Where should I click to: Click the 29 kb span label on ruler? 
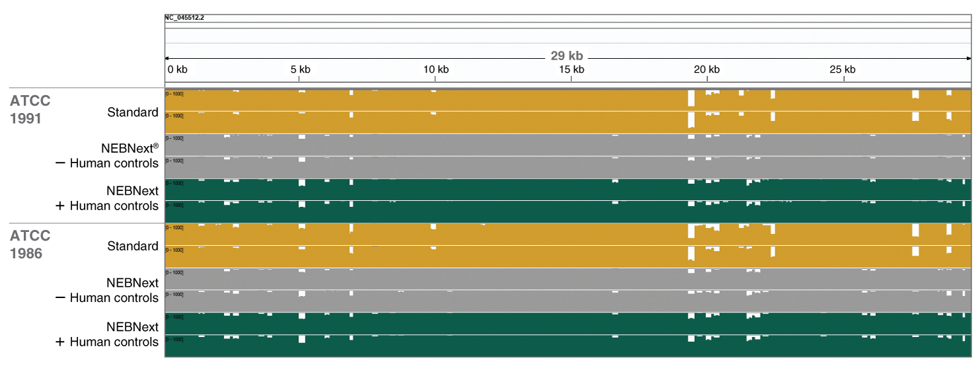pos(567,56)
